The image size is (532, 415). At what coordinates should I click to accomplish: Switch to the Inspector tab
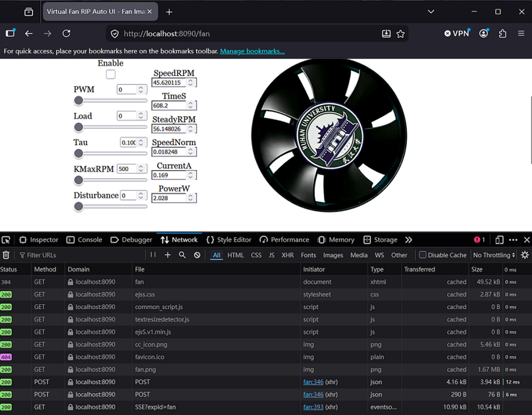click(x=39, y=240)
